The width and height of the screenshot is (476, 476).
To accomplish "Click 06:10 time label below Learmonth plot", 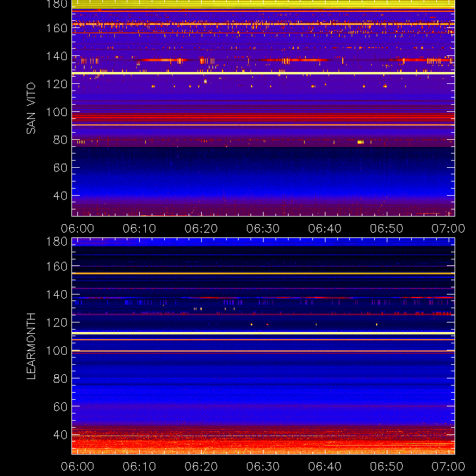I will click(x=139, y=466).
